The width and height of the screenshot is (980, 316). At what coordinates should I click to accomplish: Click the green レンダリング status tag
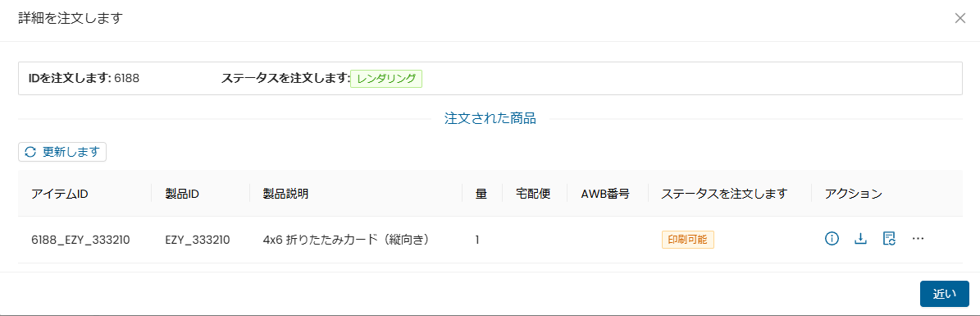point(386,78)
